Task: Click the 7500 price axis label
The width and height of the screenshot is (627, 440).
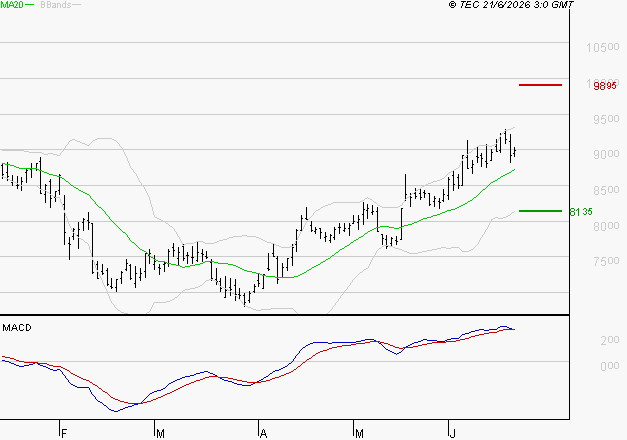Action: (x=606, y=261)
